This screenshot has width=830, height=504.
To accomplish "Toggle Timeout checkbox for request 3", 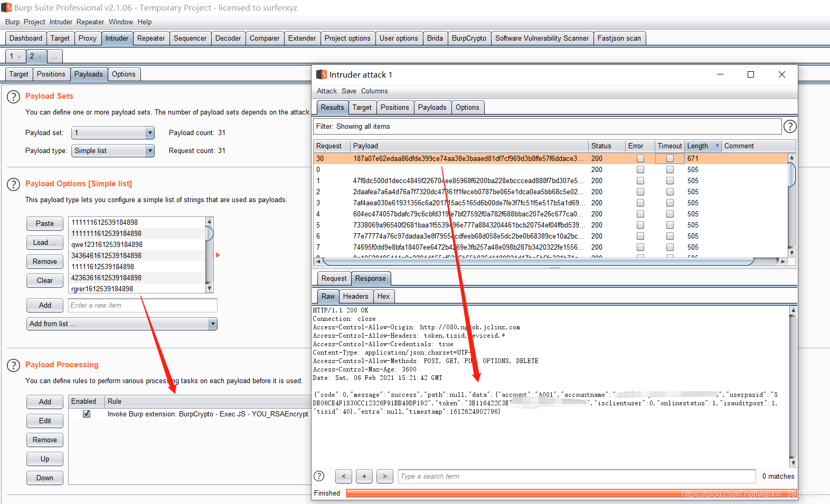I will (670, 203).
